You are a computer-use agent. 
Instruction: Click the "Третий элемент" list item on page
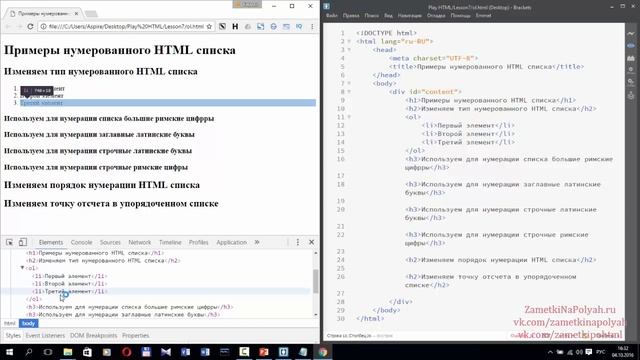pyautogui.click(x=42, y=103)
